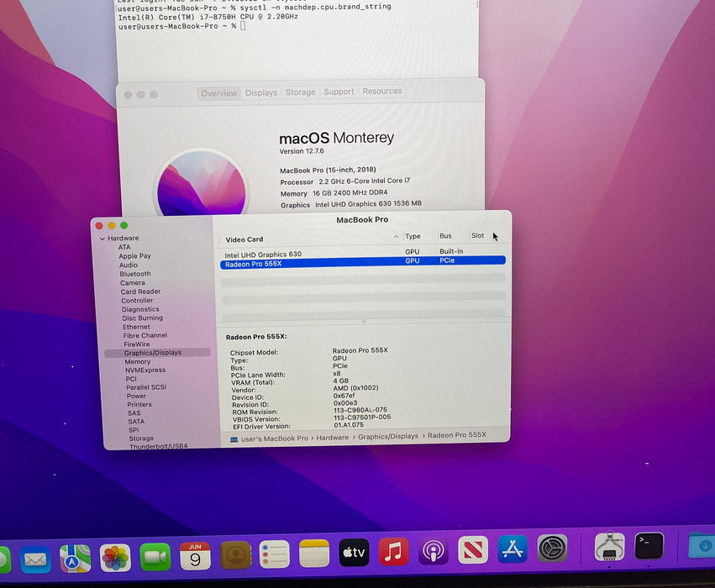Select SPI in sidebar
This screenshot has width=715, height=588.
(134, 430)
